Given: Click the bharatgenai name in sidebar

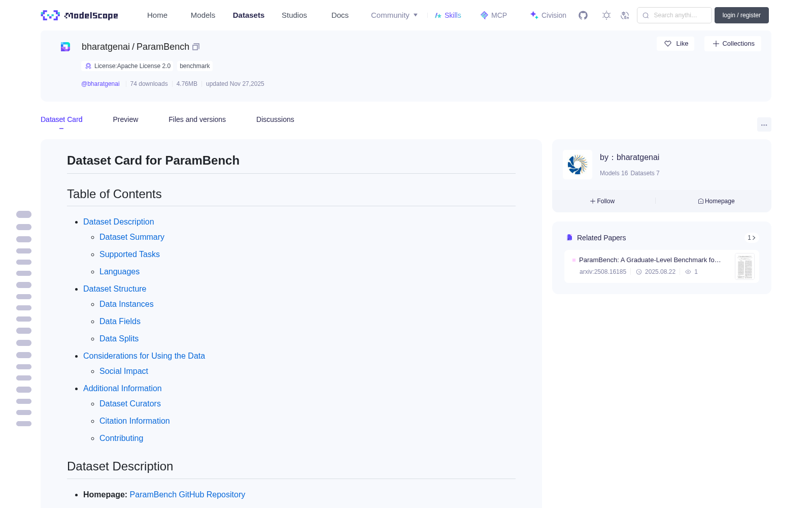Looking at the screenshot, I should coord(638,157).
